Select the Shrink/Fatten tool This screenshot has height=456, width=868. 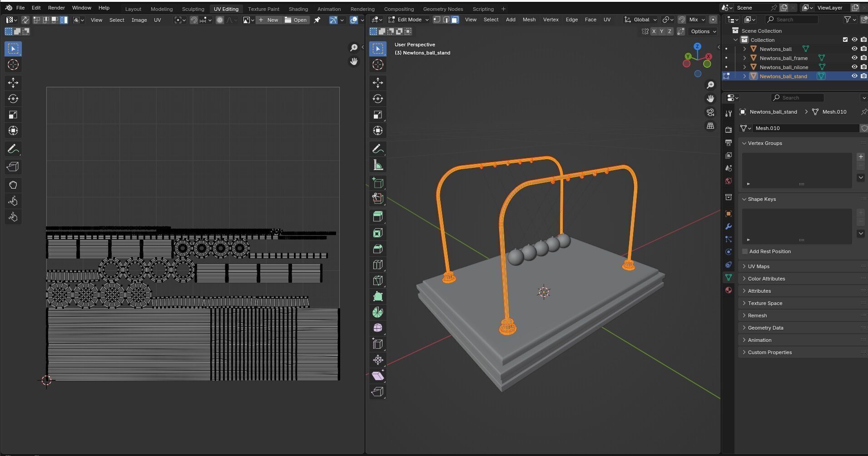pos(377,360)
